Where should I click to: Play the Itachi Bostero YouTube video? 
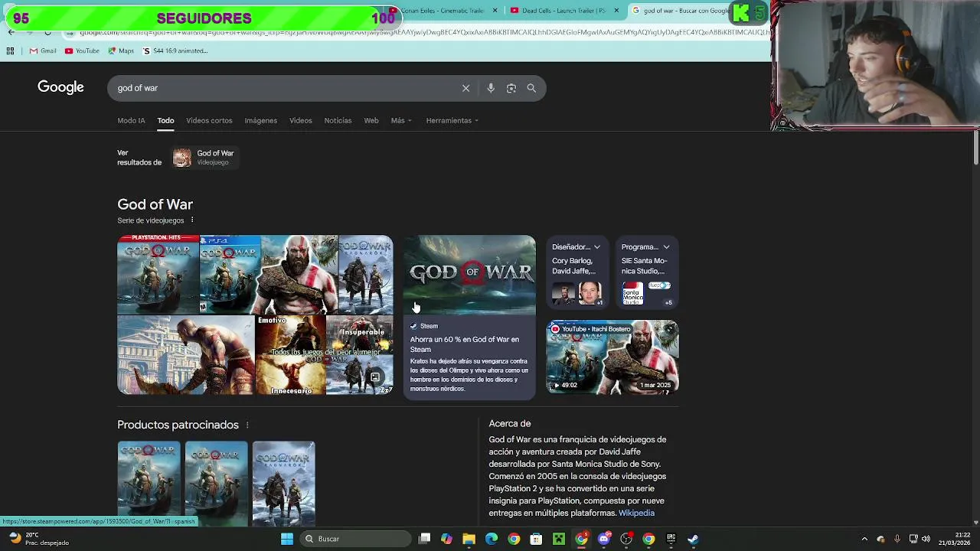612,357
